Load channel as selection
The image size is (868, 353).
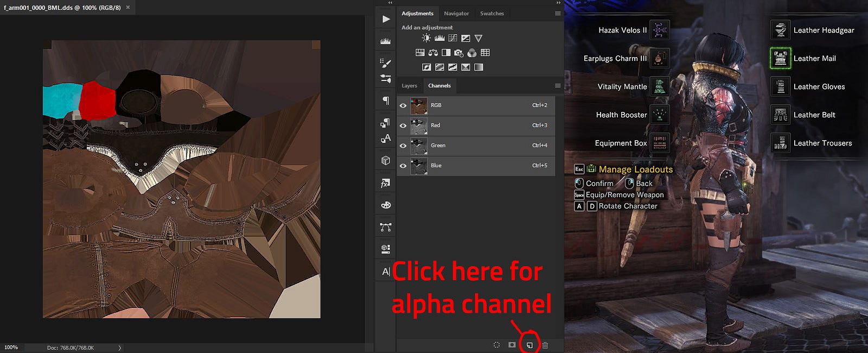click(x=496, y=345)
